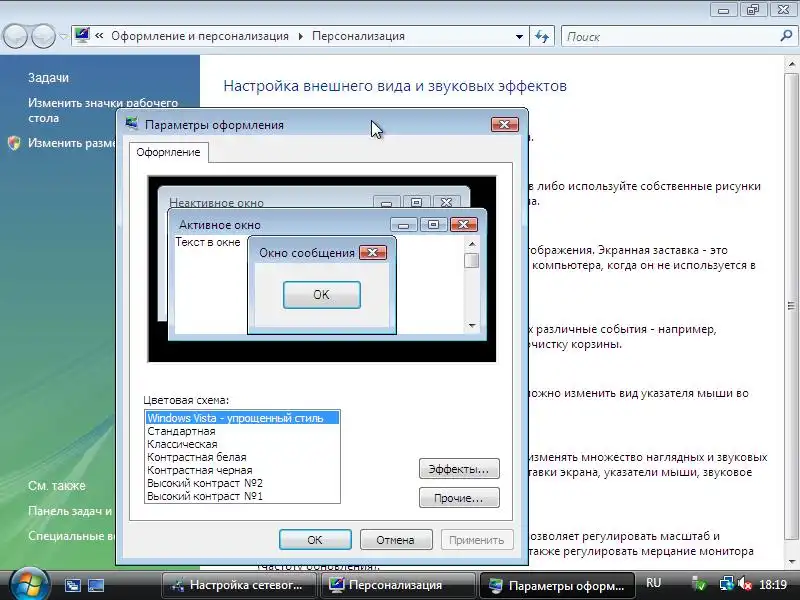800x600 pixels.
Task: Open the 'Изменить разме...' sidebar link
Action: coord(71,143)
